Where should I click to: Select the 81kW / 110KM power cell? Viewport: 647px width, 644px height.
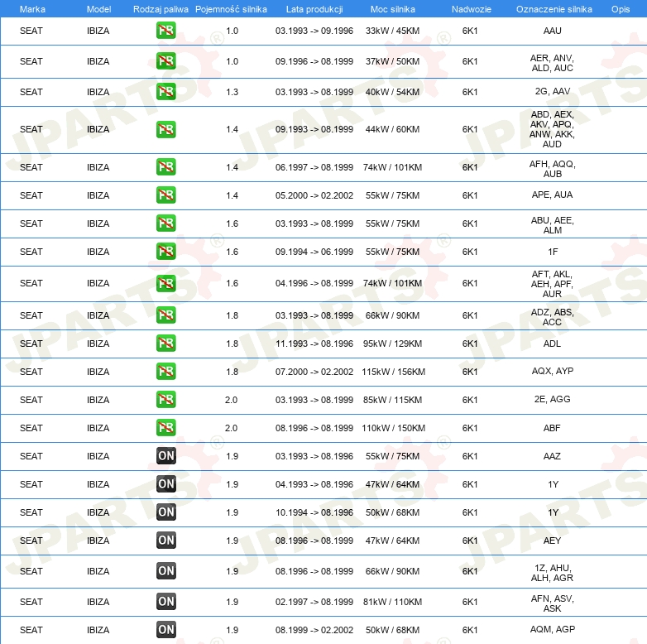pos(392,602)
